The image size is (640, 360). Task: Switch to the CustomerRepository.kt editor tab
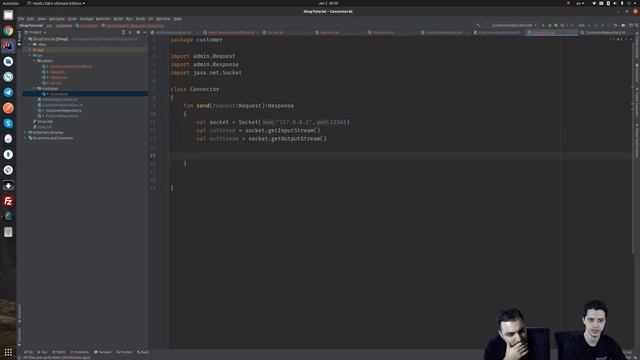[x=605, y=33]
